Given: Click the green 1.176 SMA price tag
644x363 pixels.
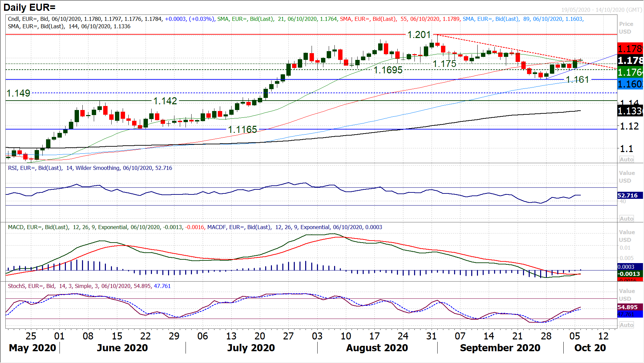Looking at the screenshot, I should click(630, 72).
